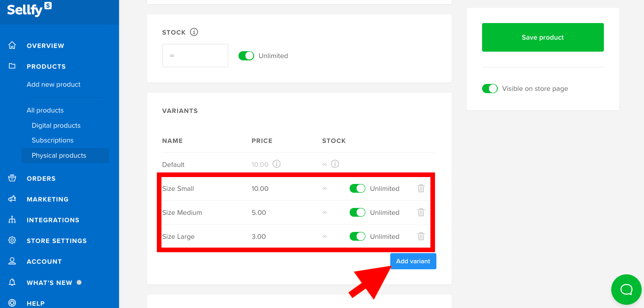Delete the Size Small variant

pos(421,188)
